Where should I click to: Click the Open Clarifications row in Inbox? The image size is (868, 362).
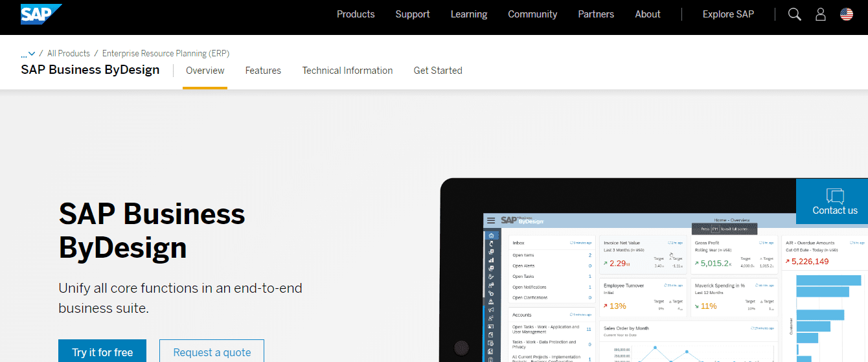coord(552,298)
